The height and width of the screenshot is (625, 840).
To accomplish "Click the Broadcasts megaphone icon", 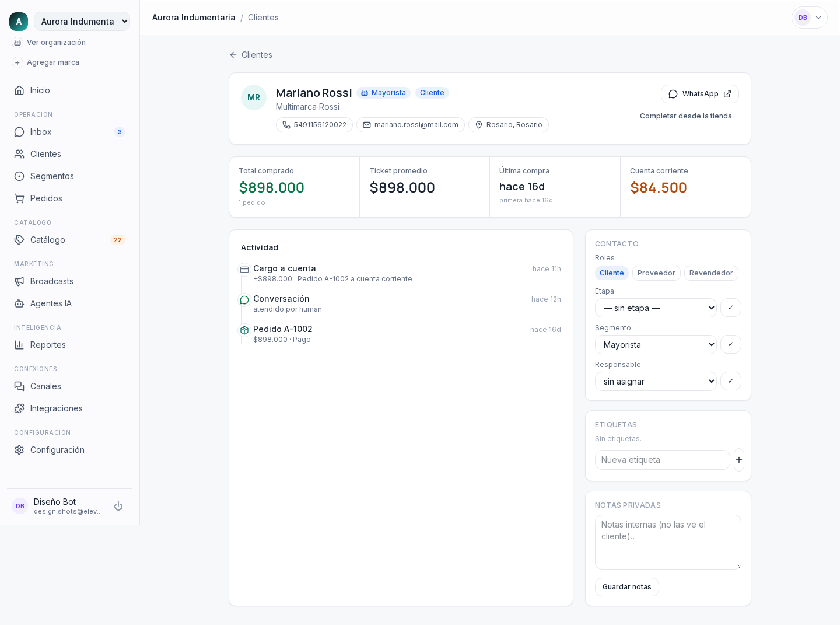I will coord(19,281).
